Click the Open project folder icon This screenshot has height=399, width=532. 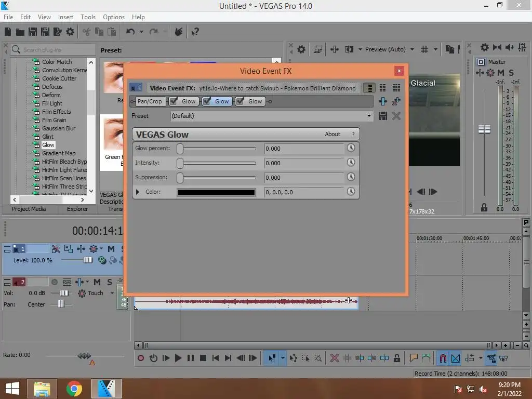pyautogui.click(x=20, y=32)
